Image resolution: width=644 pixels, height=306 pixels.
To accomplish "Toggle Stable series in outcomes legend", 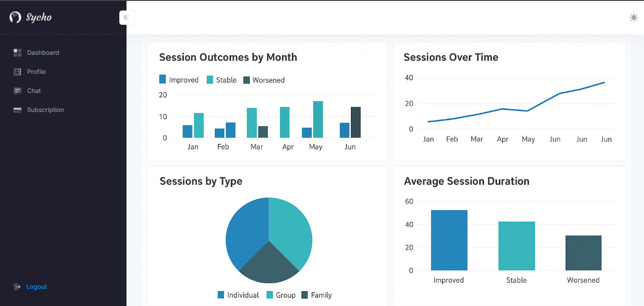I will point(210,80).
